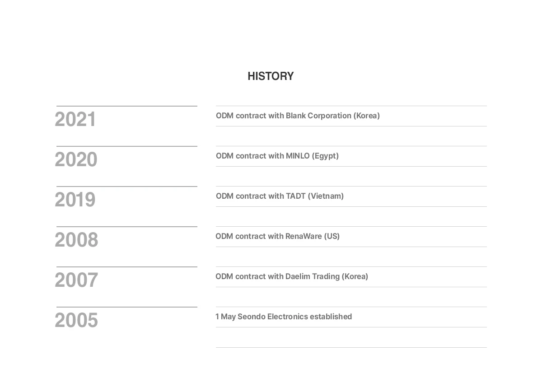Click the empty row below the 2005 entry
542x392 pixels.
[351, 337]
